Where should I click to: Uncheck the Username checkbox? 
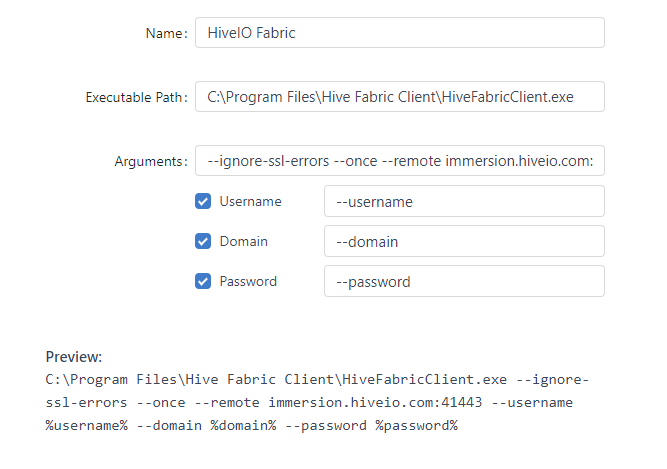tap(203, 201)
